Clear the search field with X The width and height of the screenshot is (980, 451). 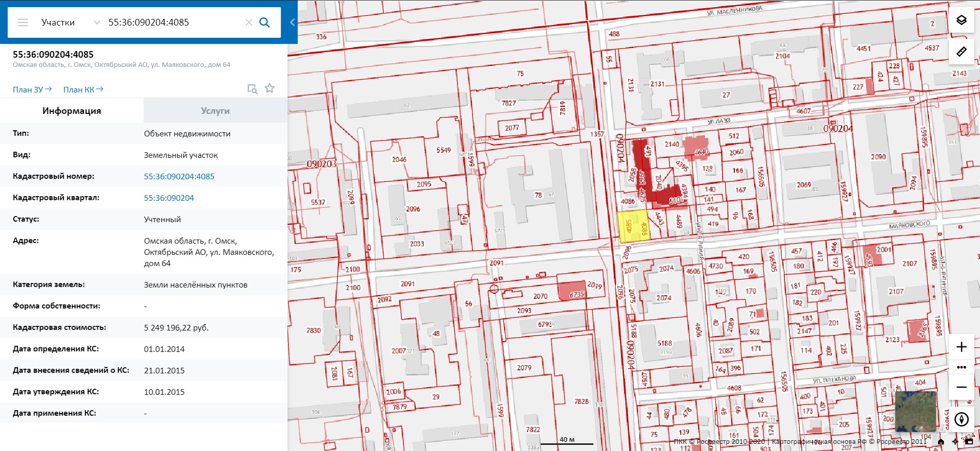tap(249, 22)
